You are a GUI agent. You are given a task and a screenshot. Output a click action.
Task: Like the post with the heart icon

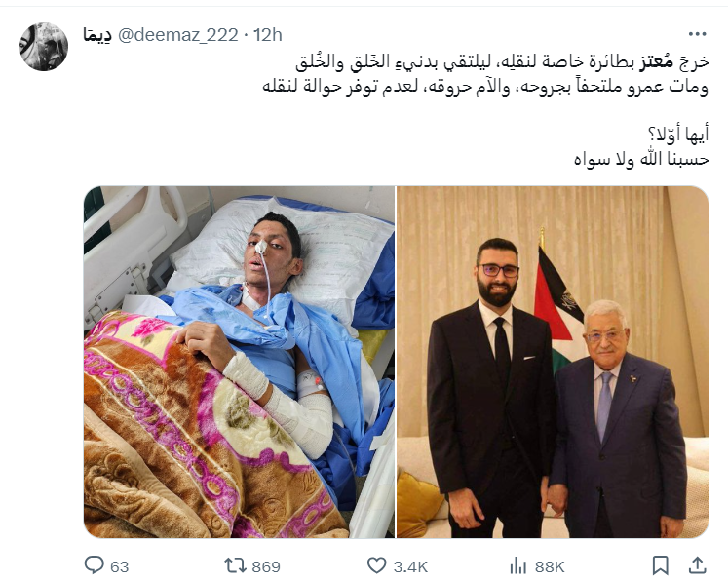click(376, 565)
